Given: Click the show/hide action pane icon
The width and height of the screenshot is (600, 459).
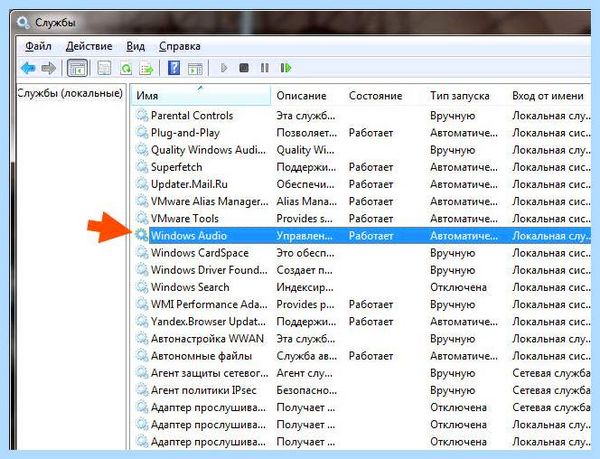Looking at the screenshot, I should coord(195,68).
